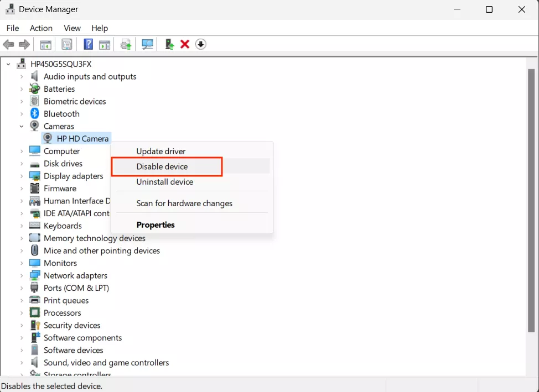Choose Disable device in context menu

point(162,166)
